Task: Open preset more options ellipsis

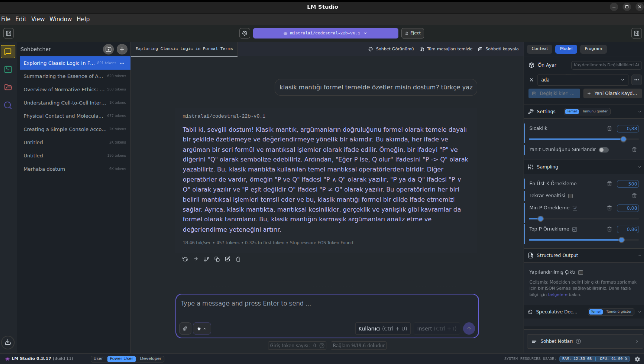Action: (637, 80)
